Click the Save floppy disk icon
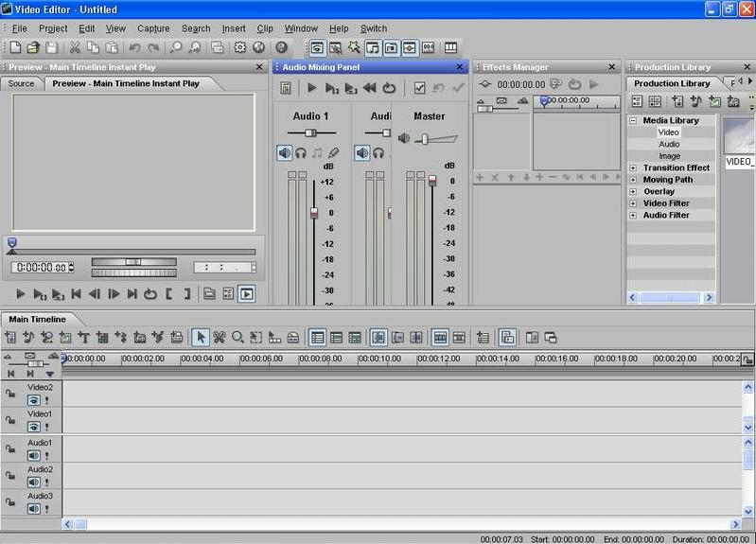Image resolution: width=756 pixels, height=544 pixels. click(x=51, y=47)
